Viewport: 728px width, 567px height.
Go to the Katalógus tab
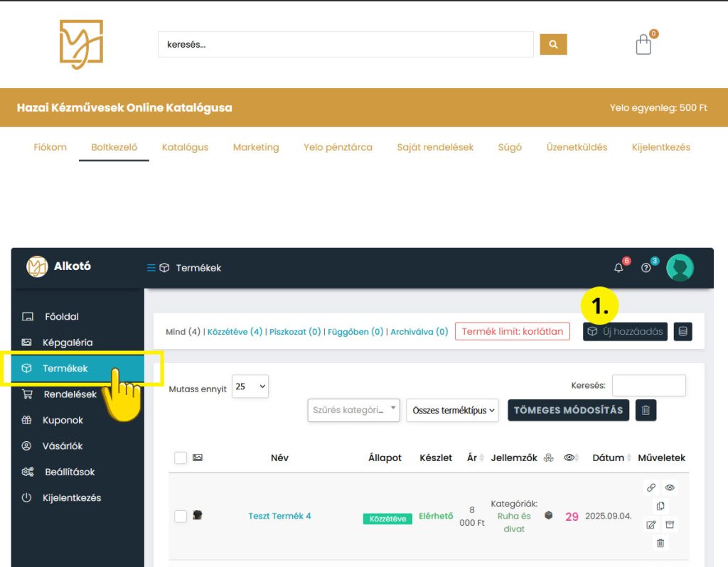click(x=185, y=147)
